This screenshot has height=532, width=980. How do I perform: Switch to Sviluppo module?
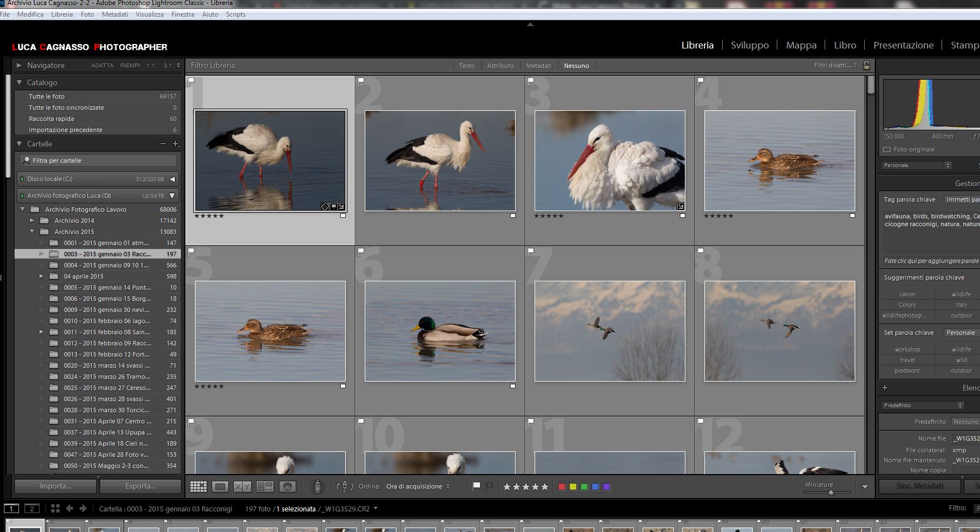pyautogui.click(x=749, y=45)
